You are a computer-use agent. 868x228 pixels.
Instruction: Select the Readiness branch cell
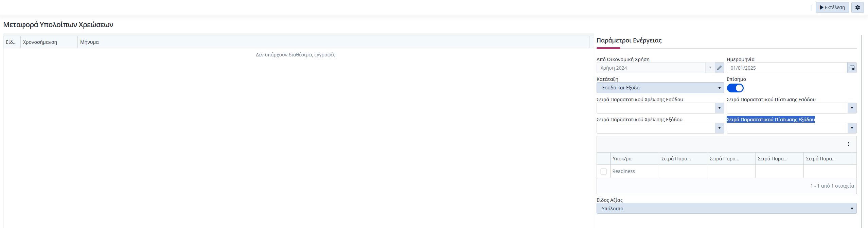pyautogui.click(x=634, y=171)
